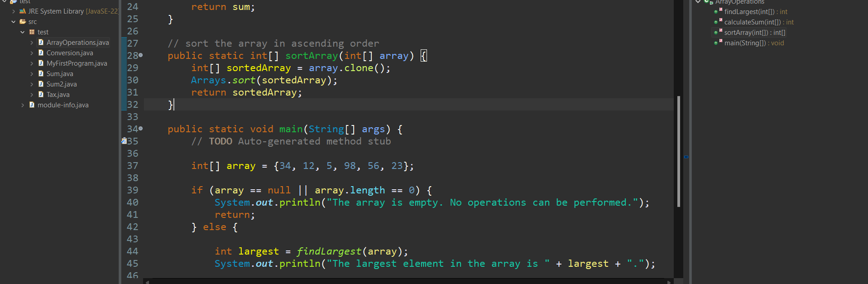Expand module-info.java tree node
Image resolution: width=868 pixels, height=284 pixels.
pos(23,105)
